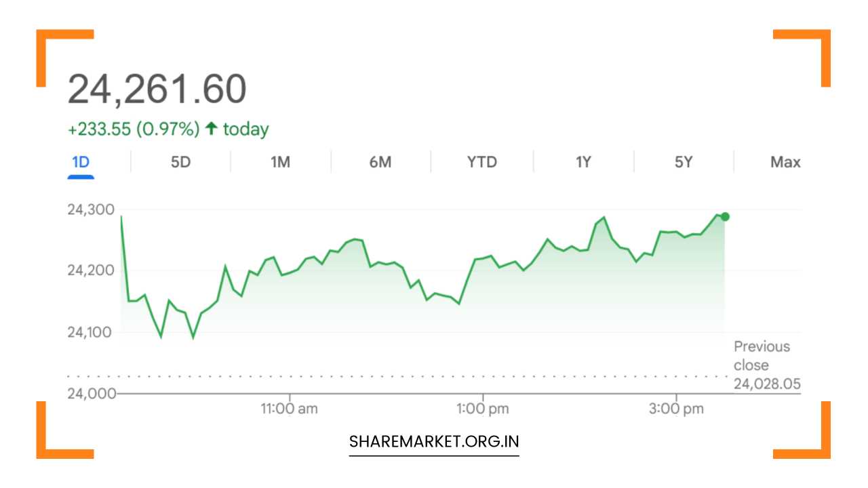The image size is (868, 488).
Task: Select the 1D time range
Action: 81,162
